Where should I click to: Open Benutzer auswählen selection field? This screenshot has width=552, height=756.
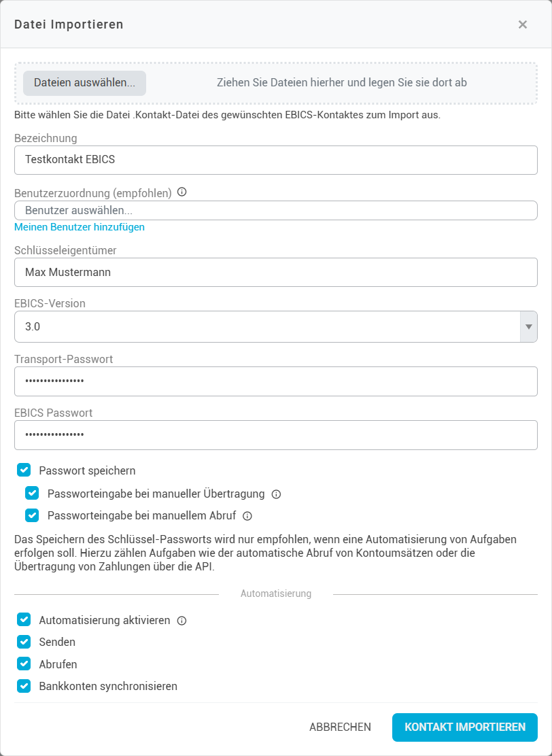pyautogui.click(x=275, y=211)
